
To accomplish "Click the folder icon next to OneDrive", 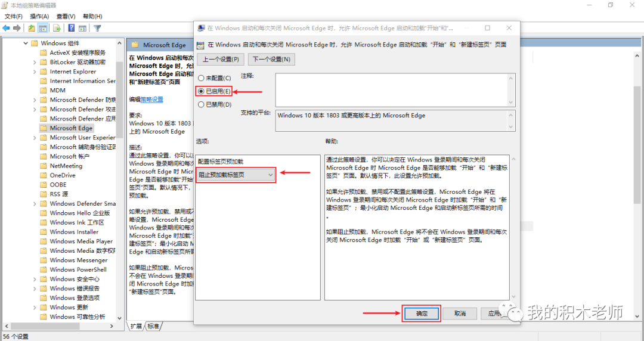I will (43, 175).
